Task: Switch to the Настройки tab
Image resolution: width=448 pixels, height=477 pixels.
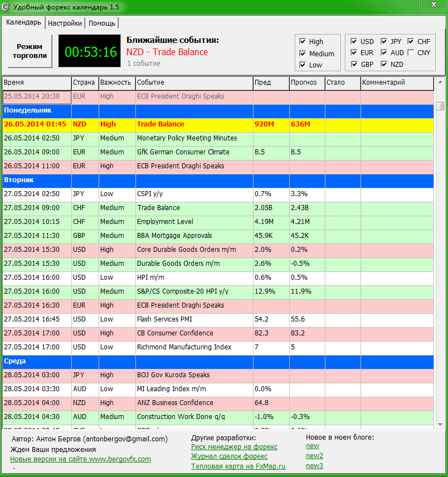Action: (65, 23)
